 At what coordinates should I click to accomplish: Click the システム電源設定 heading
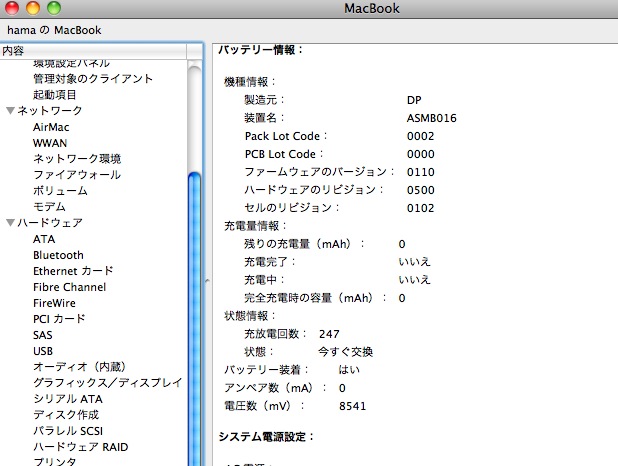(266, 437)
